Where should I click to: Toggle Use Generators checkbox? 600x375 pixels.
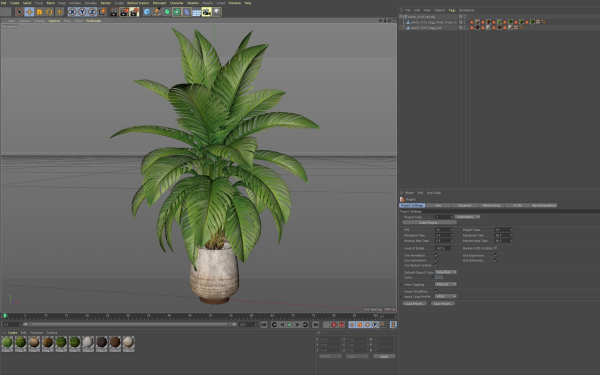(436, 260)
